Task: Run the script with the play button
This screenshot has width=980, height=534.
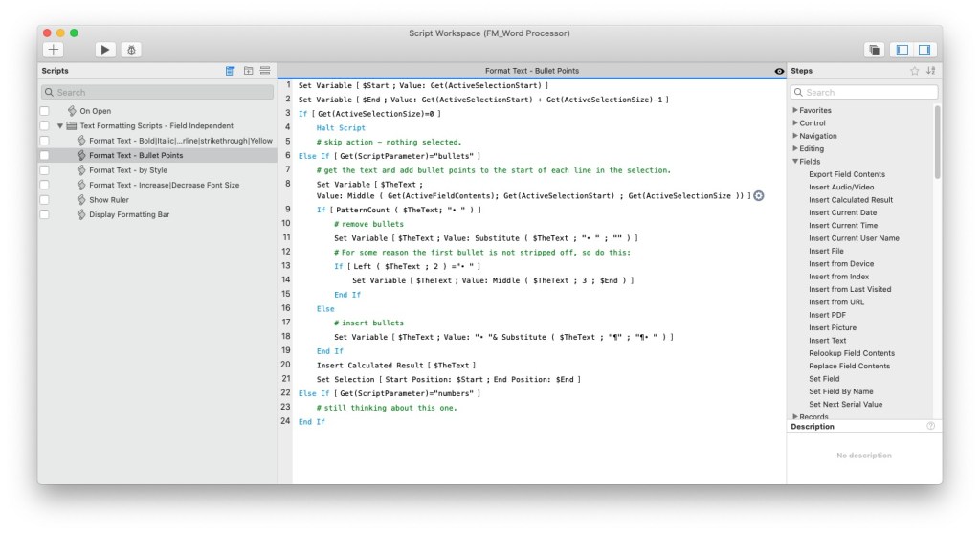Action: coord(105,49)
